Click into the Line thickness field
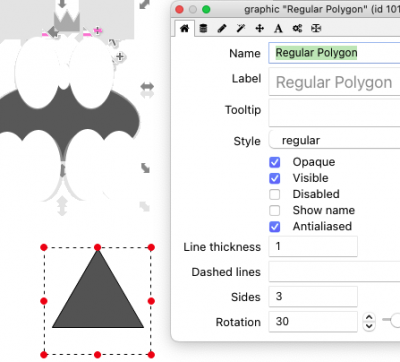400x362 pixels. 313,246
